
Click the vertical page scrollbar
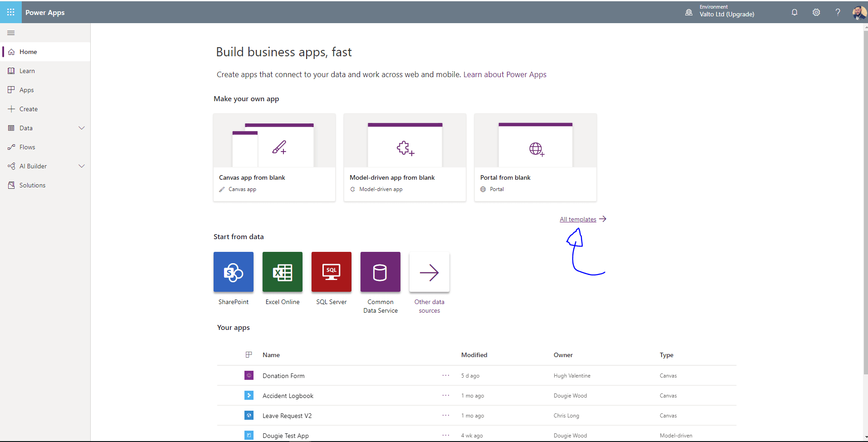865,202
